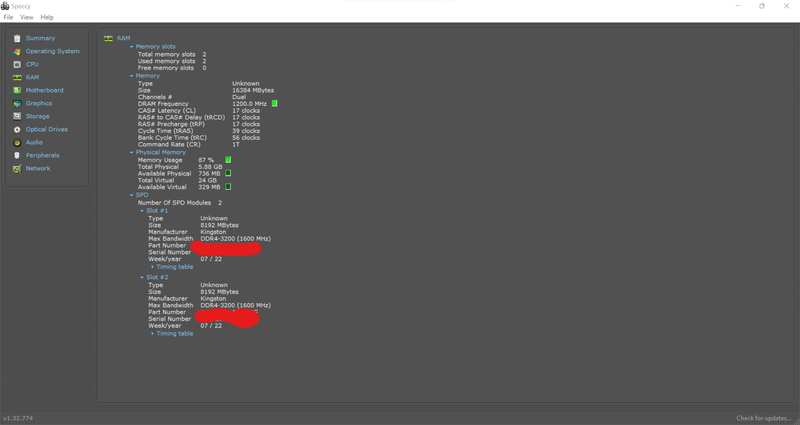This screenshot has width=800, height=425.
Task: Click the RAM module icon in sidebar
Action: pos(17,78)
